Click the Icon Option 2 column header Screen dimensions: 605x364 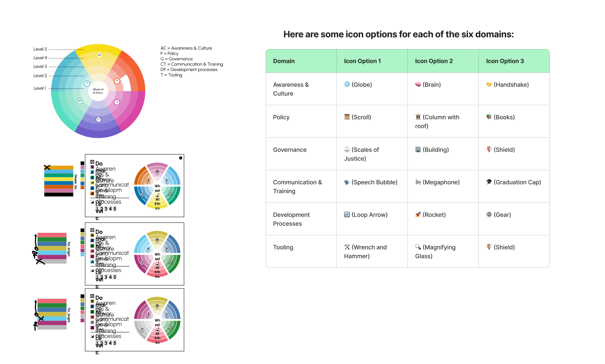(434, 61)
